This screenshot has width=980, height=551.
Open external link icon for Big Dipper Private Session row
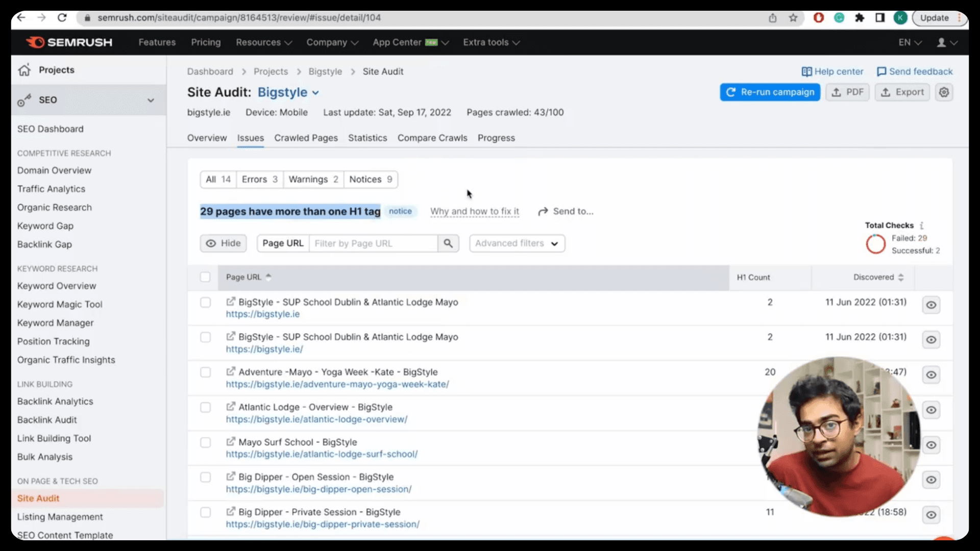[231, 511]
